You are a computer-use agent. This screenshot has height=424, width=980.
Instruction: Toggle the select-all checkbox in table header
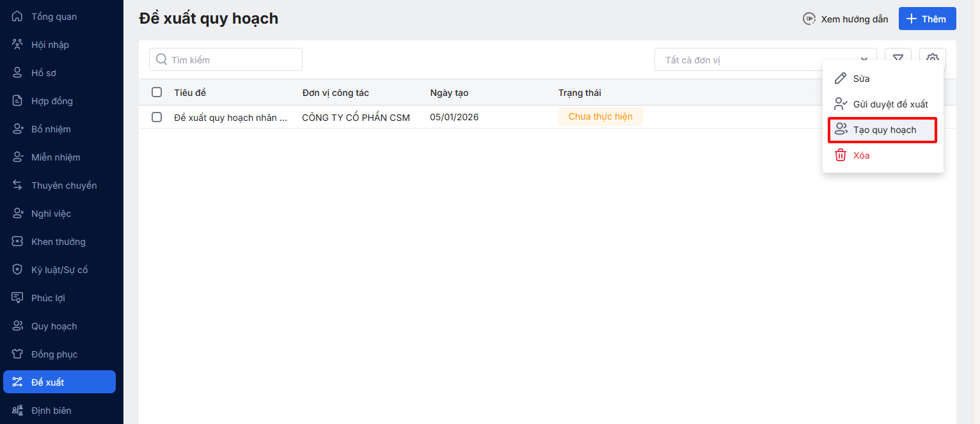pyautogui.click(x=157, y=93)
